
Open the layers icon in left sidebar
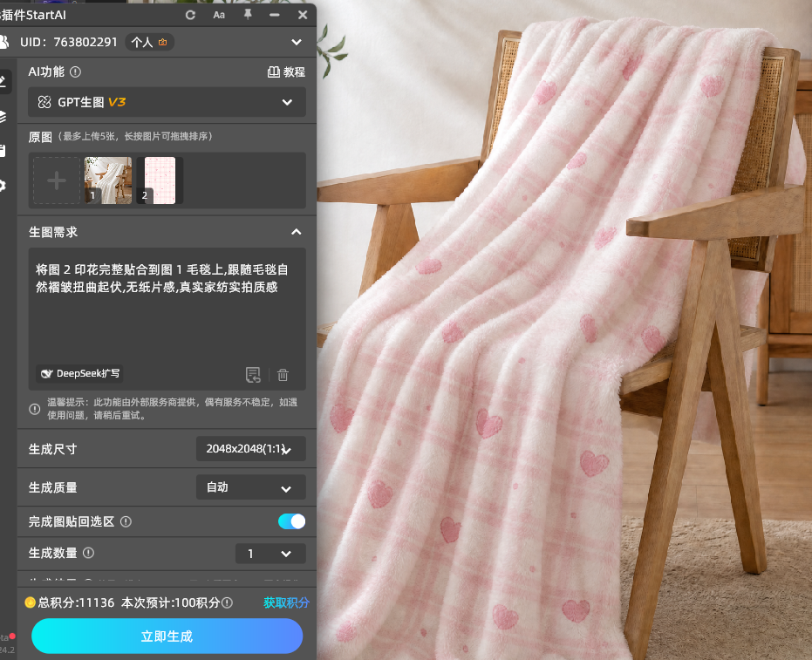3,117
